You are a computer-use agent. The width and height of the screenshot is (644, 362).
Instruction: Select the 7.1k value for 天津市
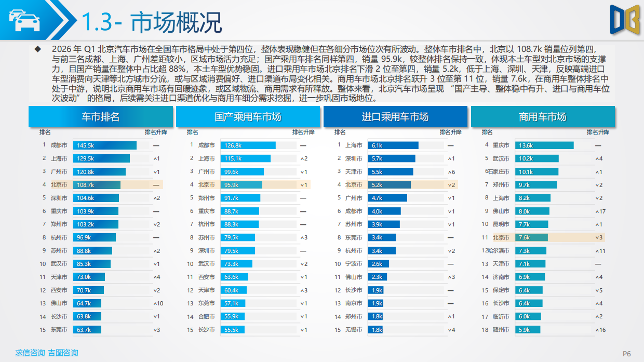click(x=524, y=264)
